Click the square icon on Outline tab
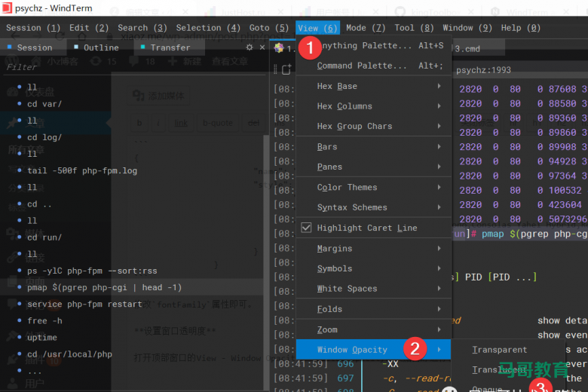588x392 pixels. (x=76, y=47)
